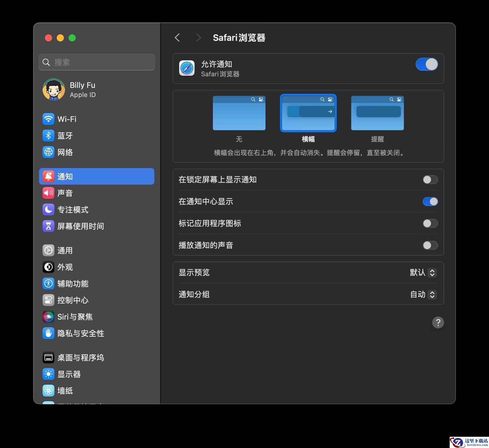Screen dimensions: 489x448
Task: Turn on 播放通知的声音 switch
Action: coord(430,245)
